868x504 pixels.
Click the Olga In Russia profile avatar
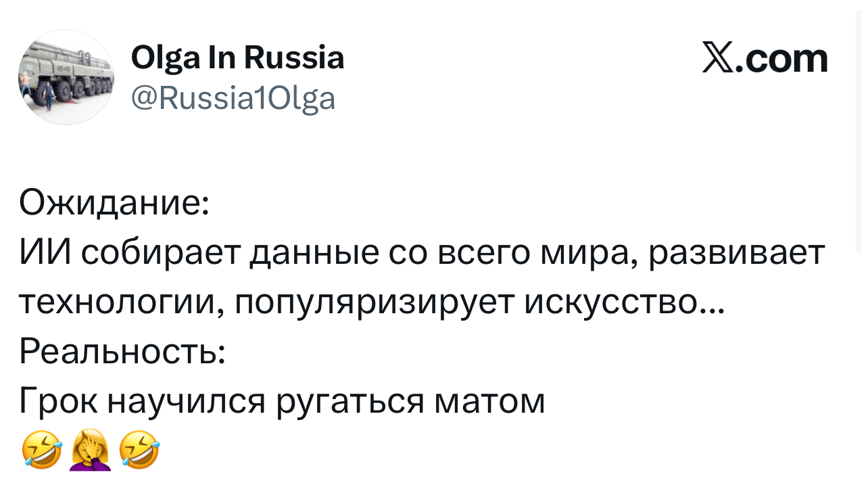pos(66,77)
